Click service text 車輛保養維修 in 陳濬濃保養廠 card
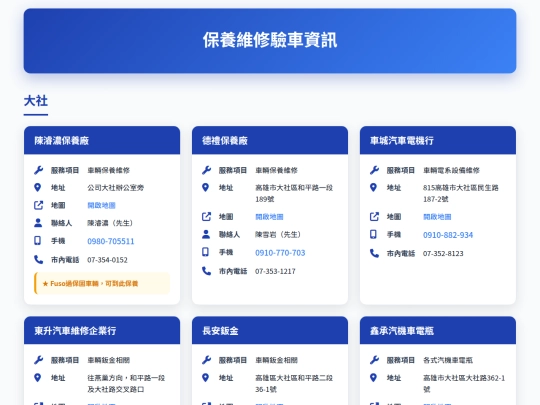The image size is (540, 405). [x=108, y=170]
